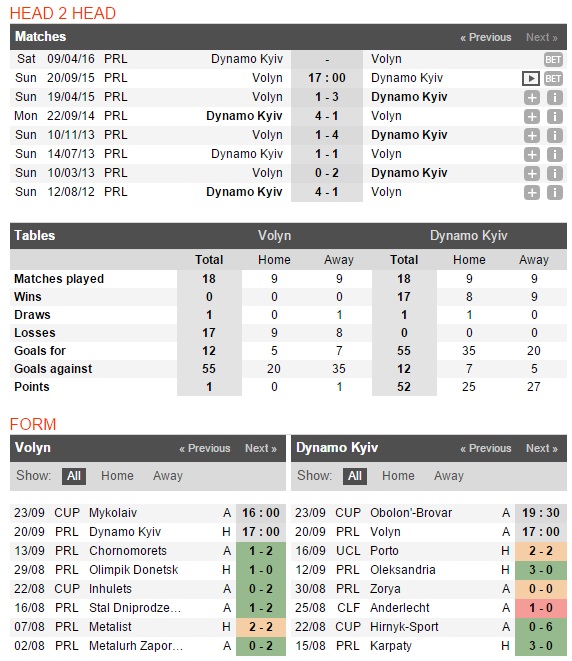The height and width of the screenshot is (661, 572).
Task: Expand plus icon for 10/11/13 match
Action: click(x=532, y=135)
